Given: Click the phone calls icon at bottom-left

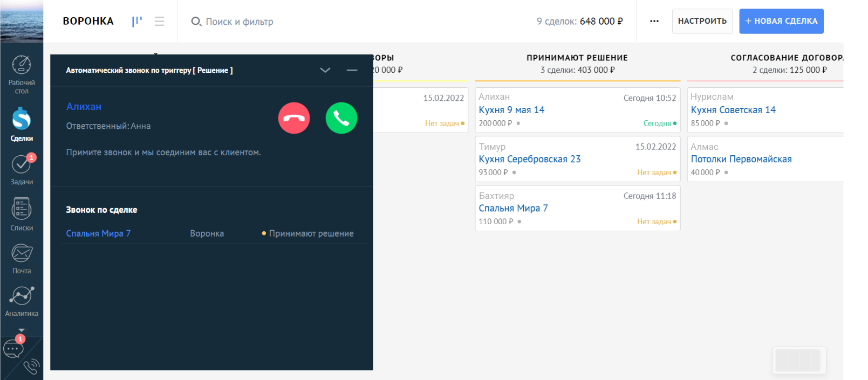Looking at the screenshot, I should (31, 367).
